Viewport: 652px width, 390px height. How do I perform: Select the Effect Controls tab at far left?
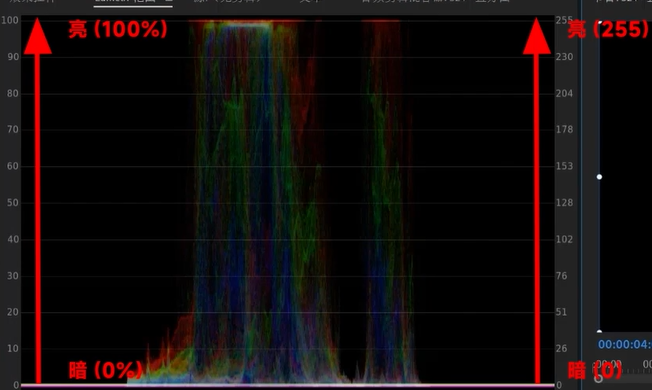pyautogui.click(x=32, y=1)
